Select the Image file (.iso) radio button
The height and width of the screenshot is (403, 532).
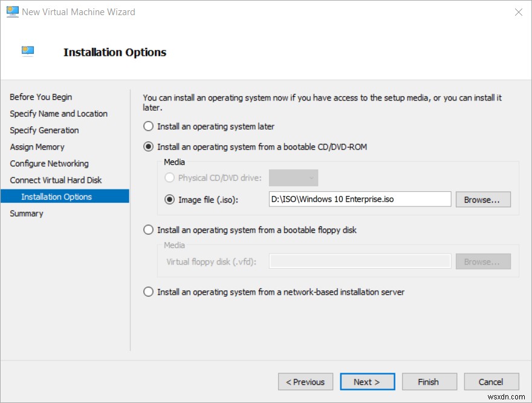(x=169, y=199)
